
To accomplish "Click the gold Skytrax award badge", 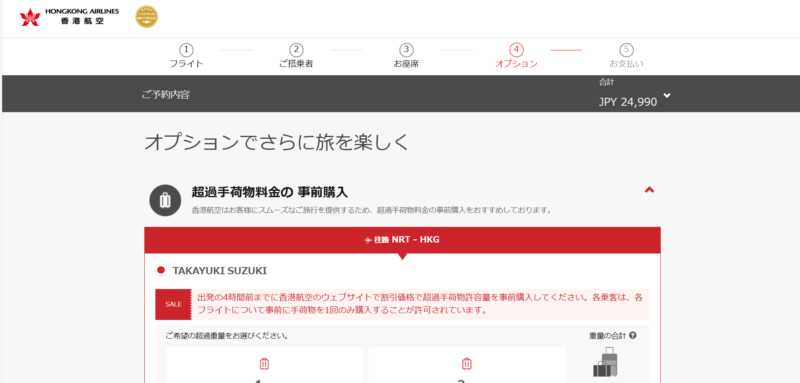I will [146, 17].
